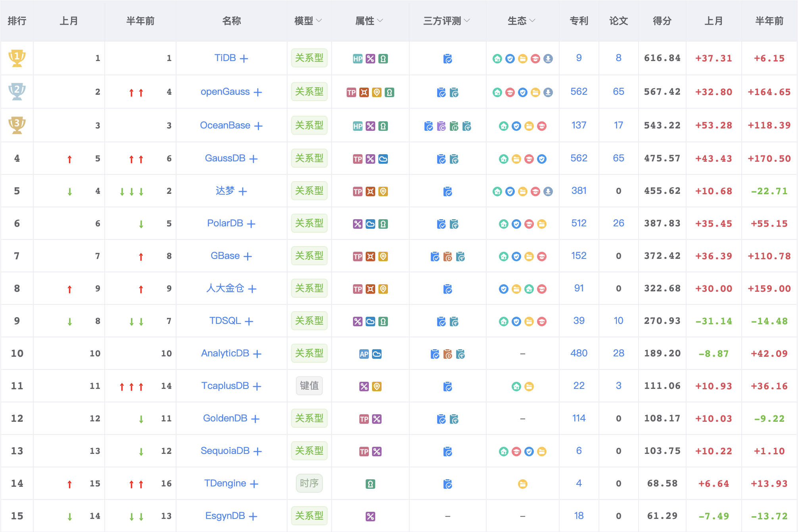The width and height of the screenshot is (798, 532).
Task: Click the 关系型 tag in SequoiaDB row
Action: [309, 451]
